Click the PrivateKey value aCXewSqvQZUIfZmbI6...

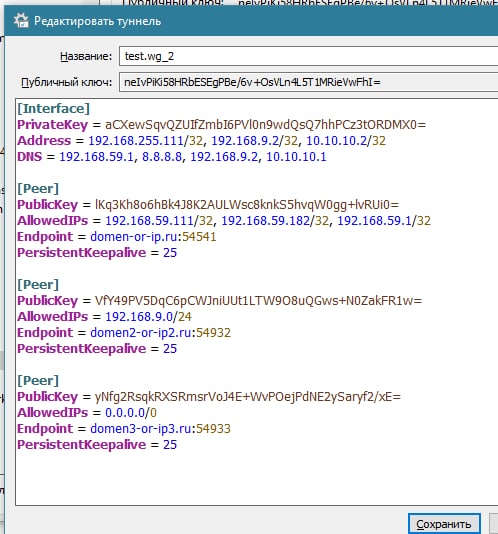click(x=265, y=125)
